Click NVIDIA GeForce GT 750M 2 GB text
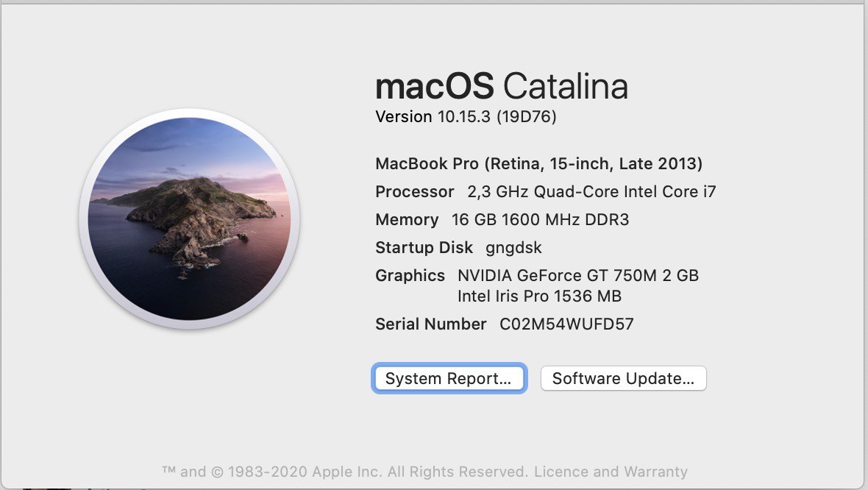This screenshot has width=868, height=490. click(x=578, y=276)
